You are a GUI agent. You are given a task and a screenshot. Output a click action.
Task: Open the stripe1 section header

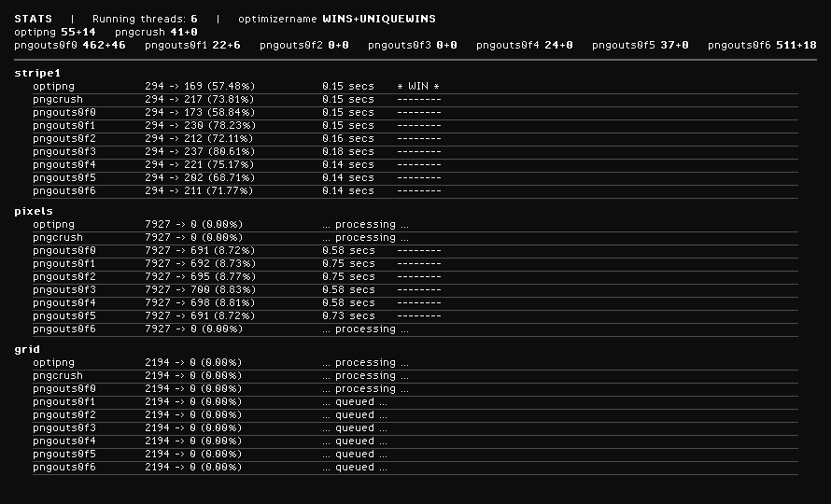[x=37, y=73]
